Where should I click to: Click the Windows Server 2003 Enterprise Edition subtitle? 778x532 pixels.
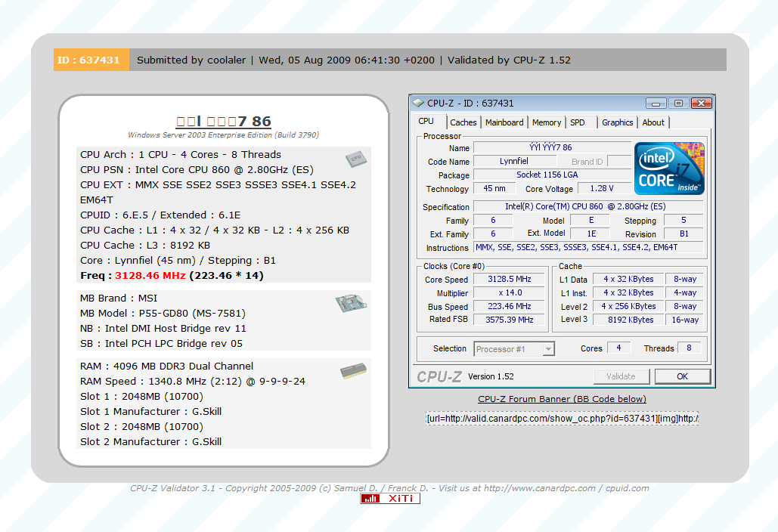(x=223, y=135)
